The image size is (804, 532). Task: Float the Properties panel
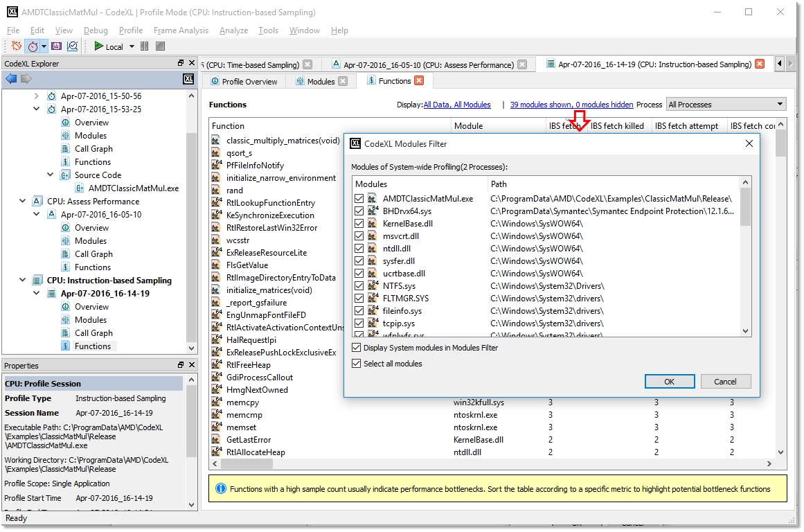(181, 365)
